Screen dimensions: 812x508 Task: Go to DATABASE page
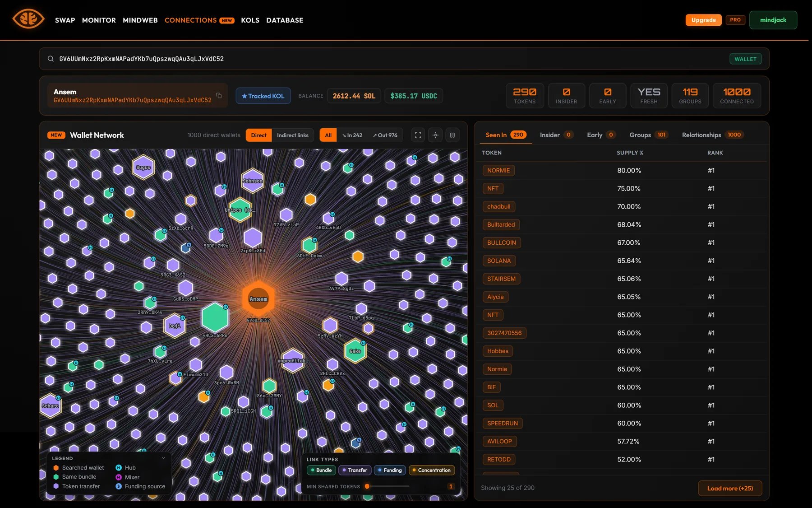(285, 20)
